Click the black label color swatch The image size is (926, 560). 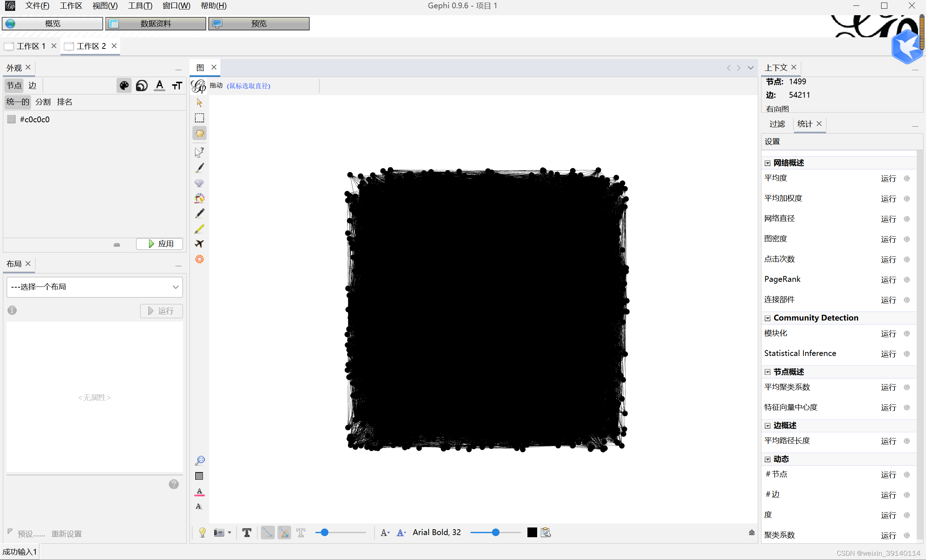pyautogui.click(x=532, y=532)
